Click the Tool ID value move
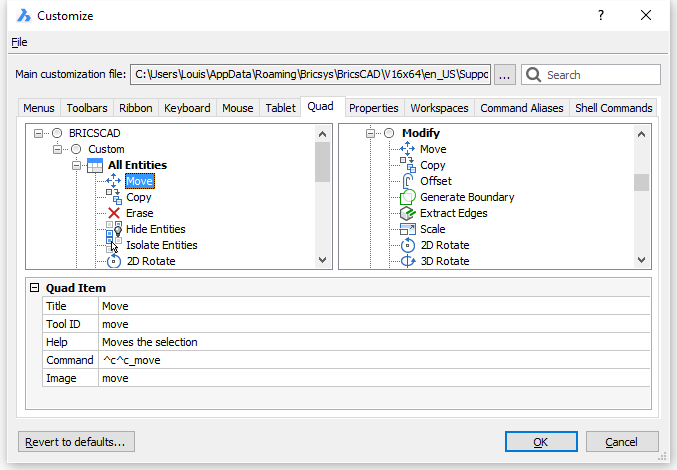677x470 pixels. [x=374, y=324]
